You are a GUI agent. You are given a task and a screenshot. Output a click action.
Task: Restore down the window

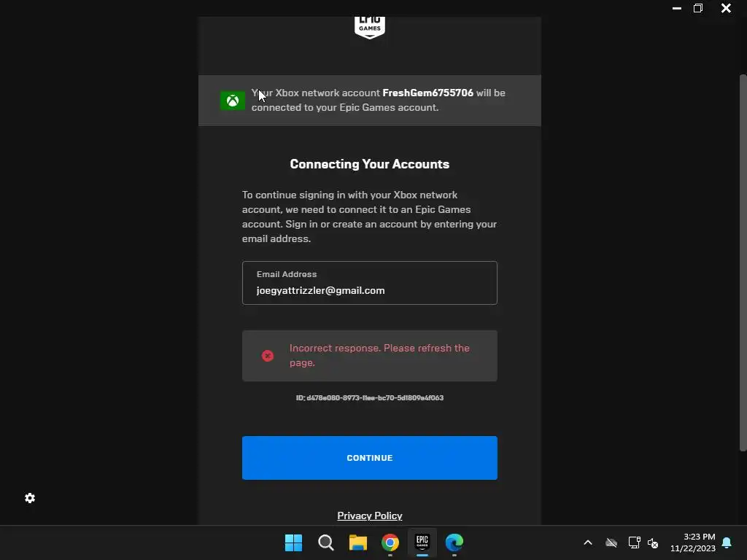[698, 8]
